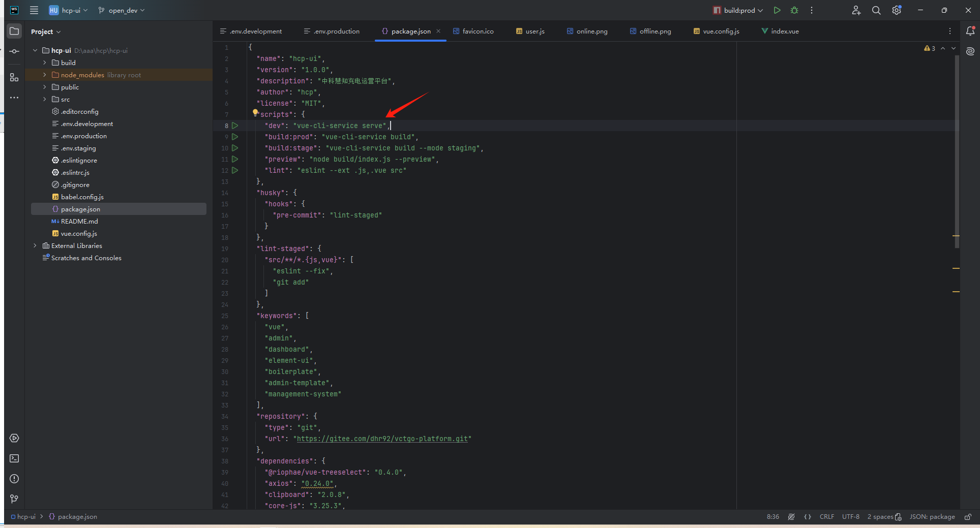Open the Structure tool window icon

click(x=14, y=77)
